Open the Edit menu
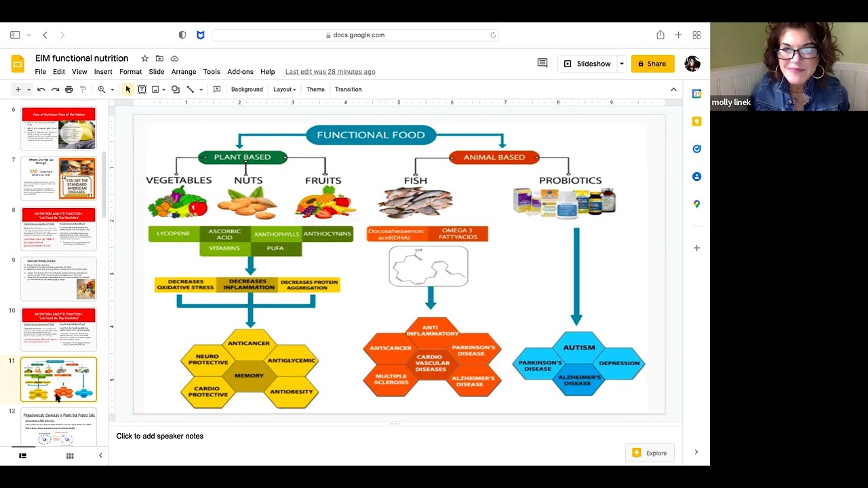Screen dimensions: 868x488 click(x=59, y=72)
